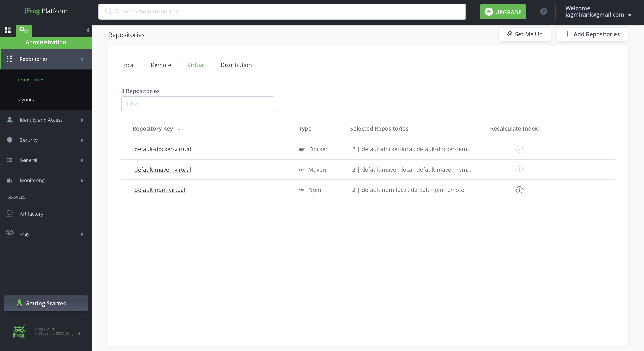Open the application switcher grid icon
The image size is (644, 351).
8,30
